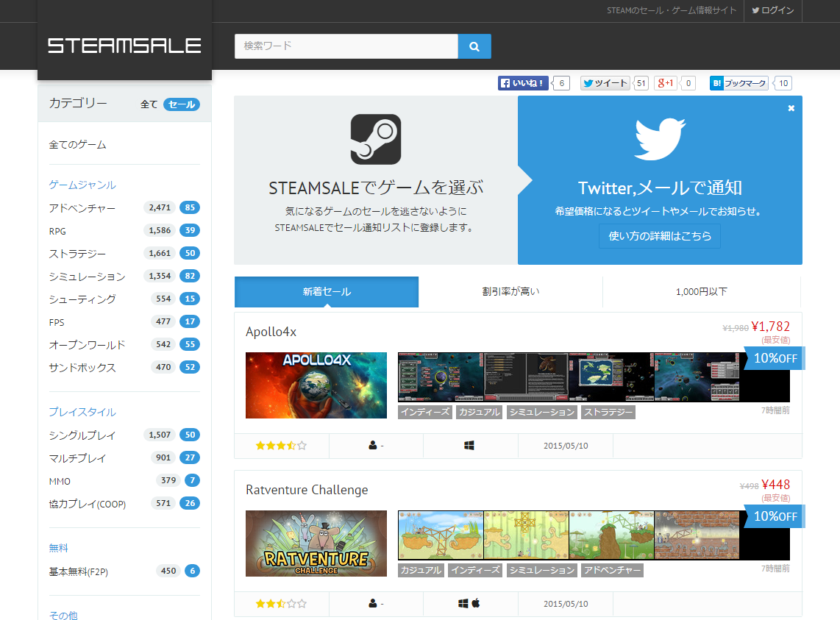Viewport: 840px width, 620px height.
Task: Click the 85 sale badge for アドベンチャー
Action: point(190,207)
